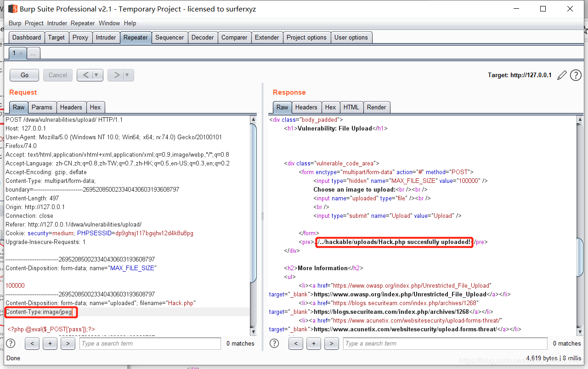Open the Project menu

pyautogui.click(x=34, y=23)
